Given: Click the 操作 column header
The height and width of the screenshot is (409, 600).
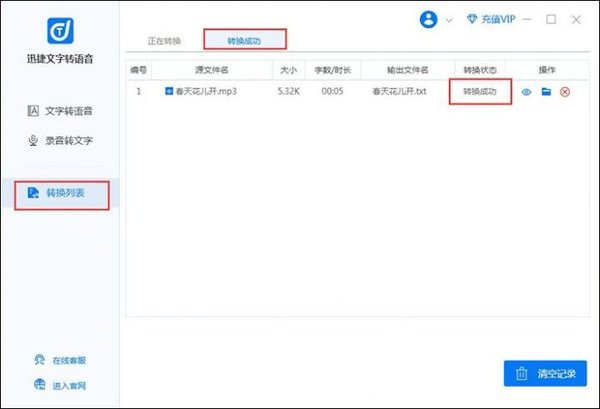Looking at the screenshot, I should [x=547, y=70].
